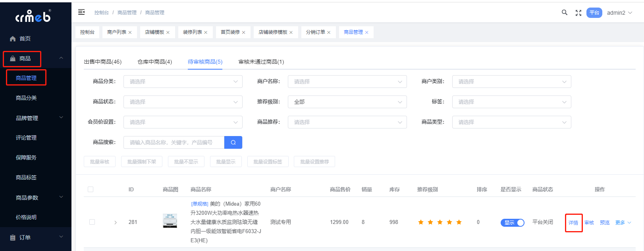Image resolution: width=644 pixels, height=251 pixels.
Task: Click the crmeb logo
Action: pyautogui.click(x=33, y=16)
